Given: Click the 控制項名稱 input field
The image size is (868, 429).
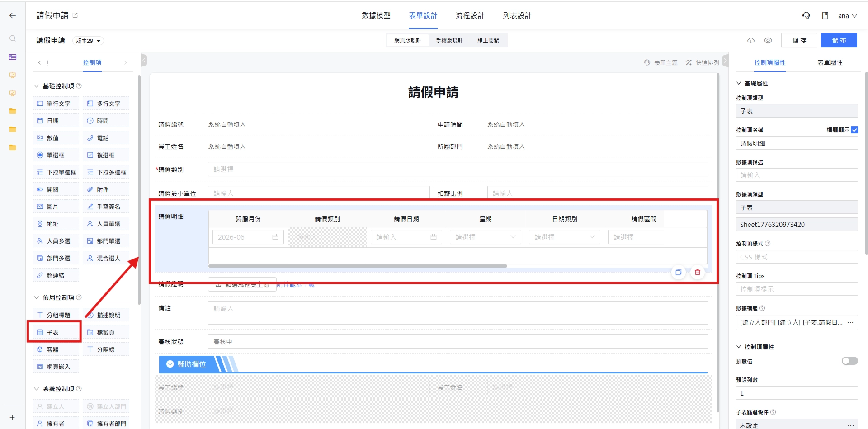Looking at the screenshot, I should click(797, 143).
